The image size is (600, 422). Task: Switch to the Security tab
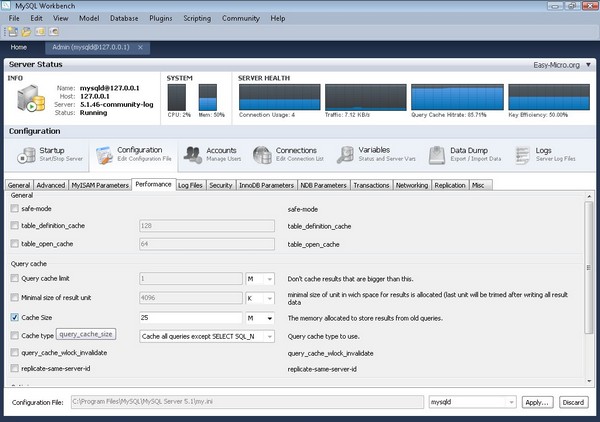pos(221,185)
